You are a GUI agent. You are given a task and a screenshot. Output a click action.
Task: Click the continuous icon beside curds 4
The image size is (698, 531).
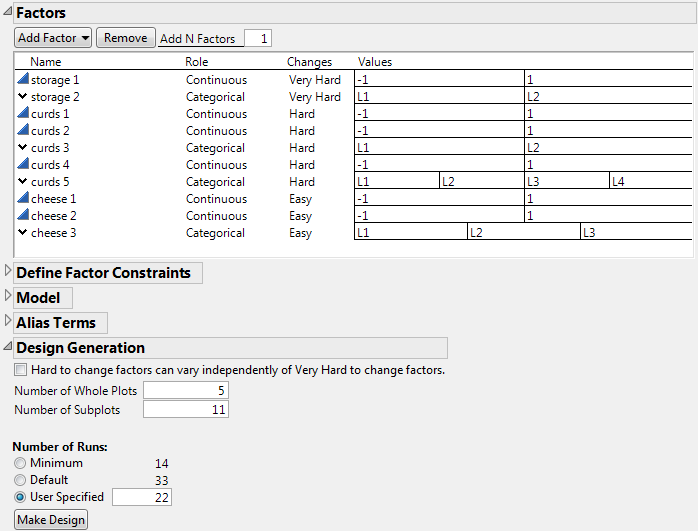22,165
